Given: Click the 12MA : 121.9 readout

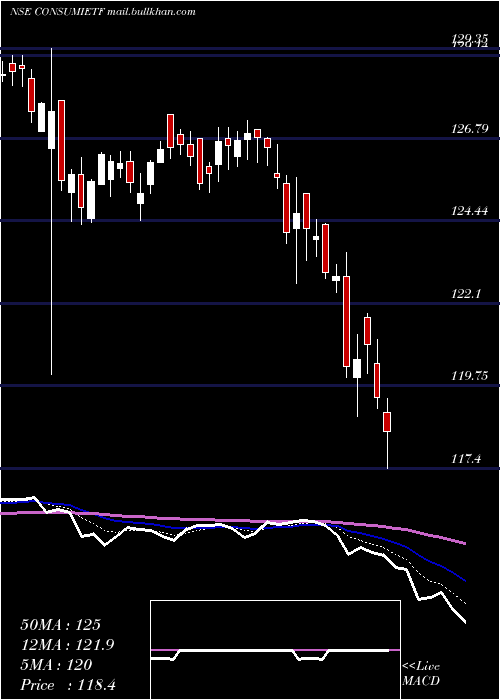Looking at the screenshot, I should (x=67, y=645).
